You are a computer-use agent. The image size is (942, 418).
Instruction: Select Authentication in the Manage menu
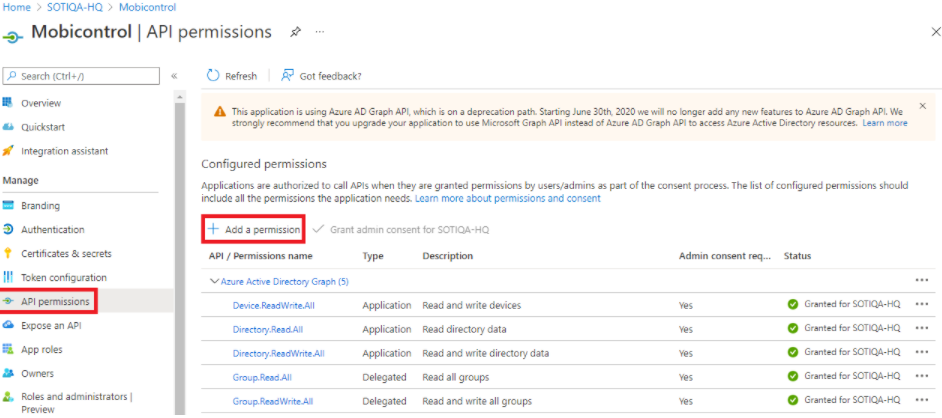[x=53, y=230]
